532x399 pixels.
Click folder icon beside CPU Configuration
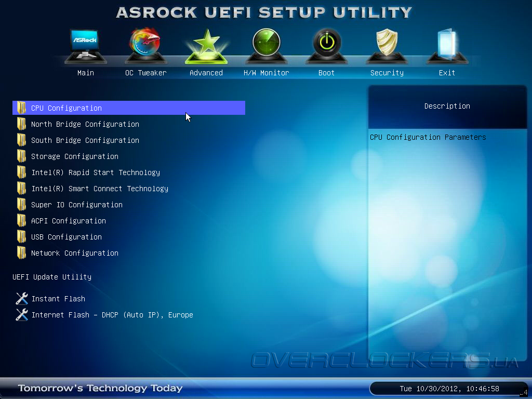click(x=21, y=108)
